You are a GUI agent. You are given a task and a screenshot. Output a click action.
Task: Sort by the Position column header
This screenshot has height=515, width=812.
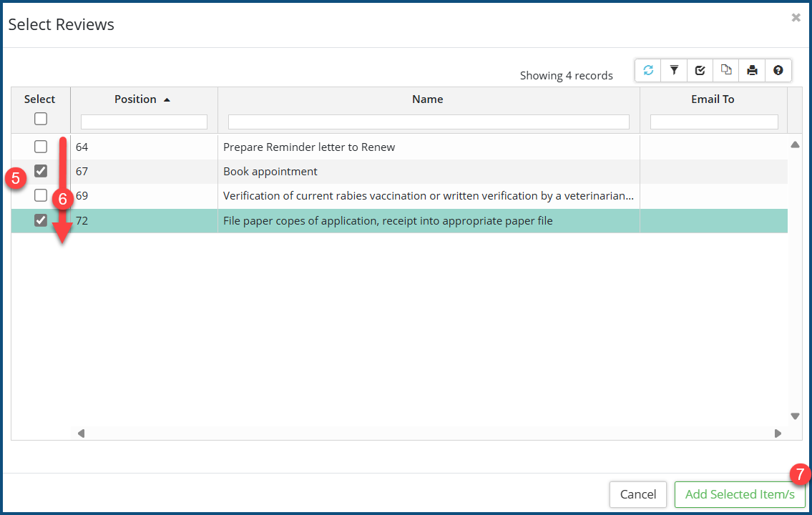tap(136, 99)
